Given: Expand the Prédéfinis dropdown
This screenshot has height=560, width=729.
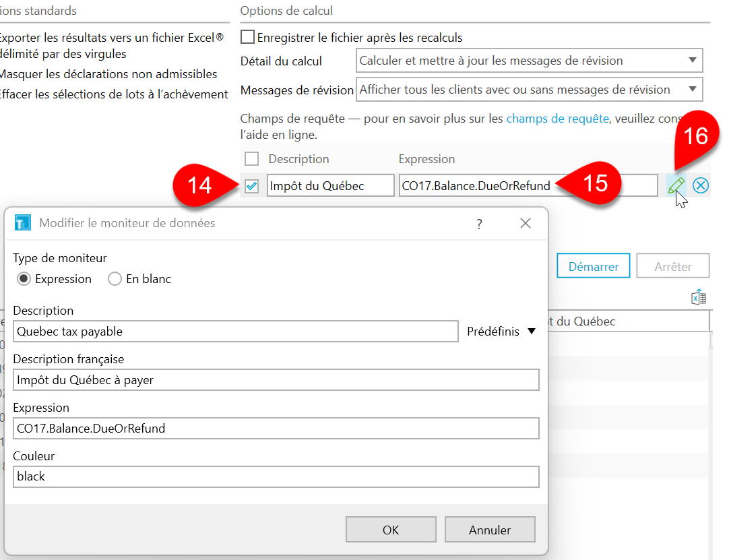Looking at the screenshot, I should point(502,332).
